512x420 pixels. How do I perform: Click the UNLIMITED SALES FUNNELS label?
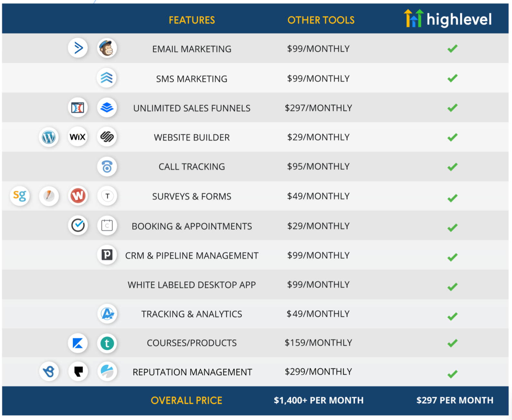(192, 108)
